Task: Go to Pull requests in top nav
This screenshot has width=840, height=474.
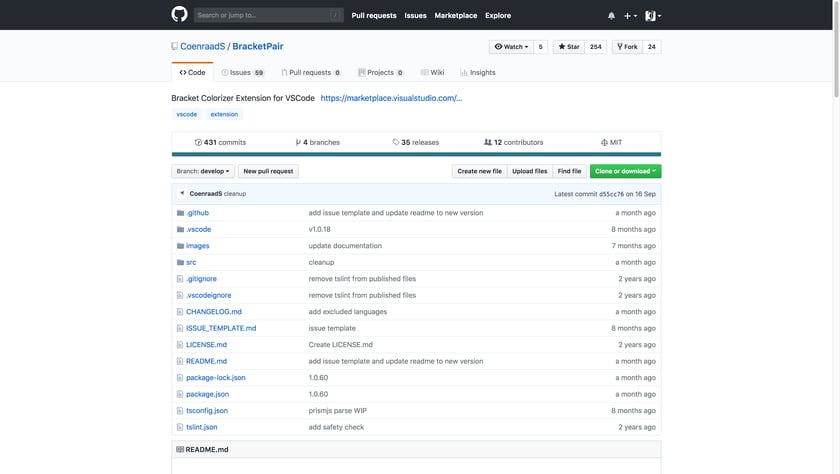Action: 374,16
